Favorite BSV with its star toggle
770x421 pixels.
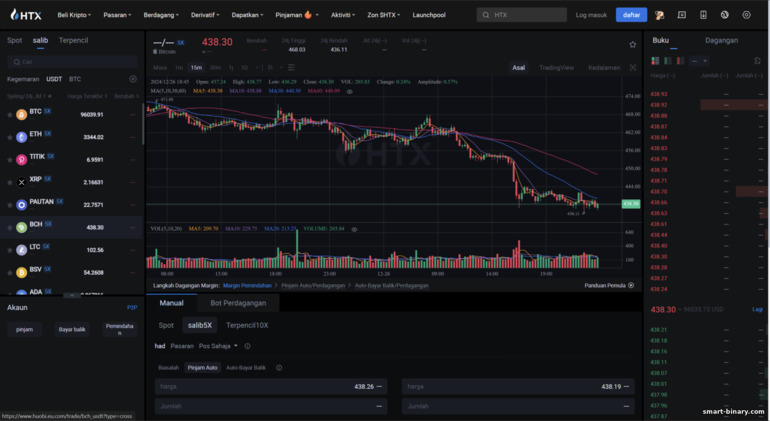(9, 273)
